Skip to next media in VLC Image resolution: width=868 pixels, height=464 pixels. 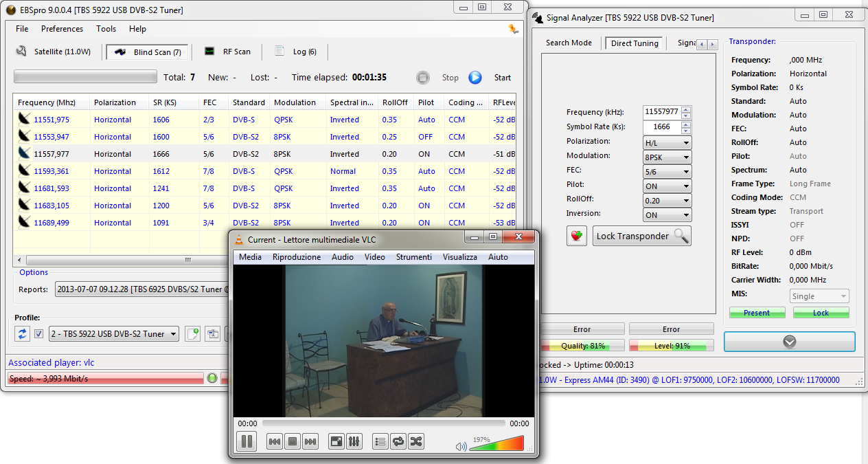click(x=310, y=441)
